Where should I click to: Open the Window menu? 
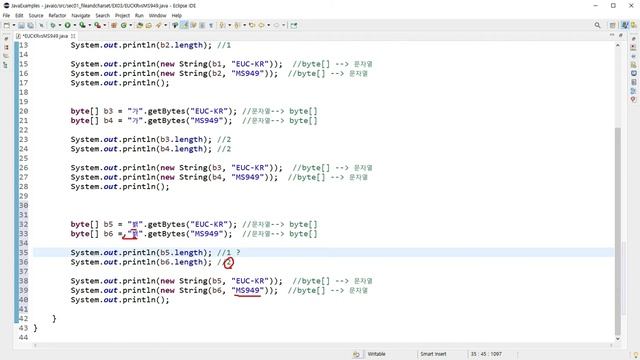point(158,16)
